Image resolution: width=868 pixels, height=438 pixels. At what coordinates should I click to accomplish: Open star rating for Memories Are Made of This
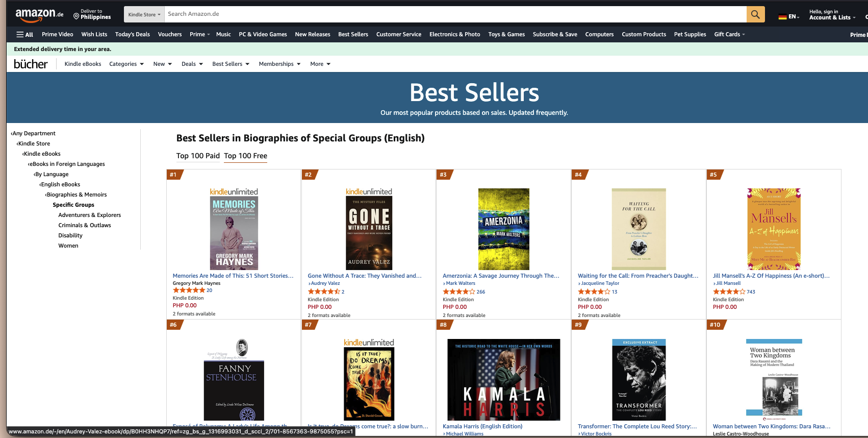click(189, 290)
